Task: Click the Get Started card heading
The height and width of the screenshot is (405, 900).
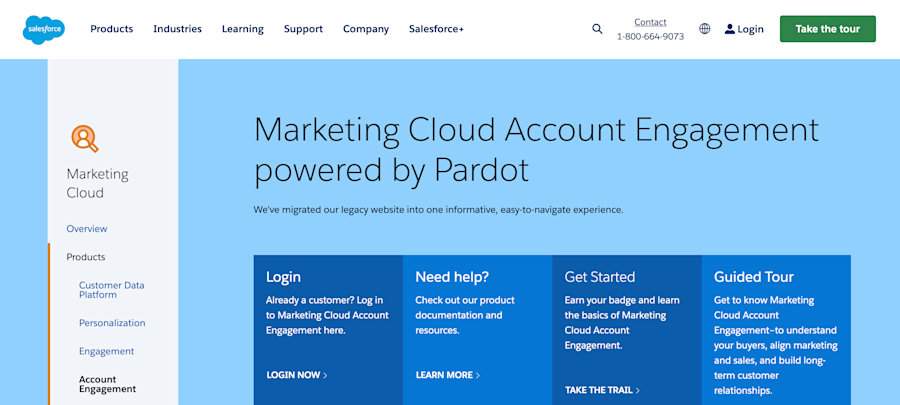Action: (x=600, y=277)
